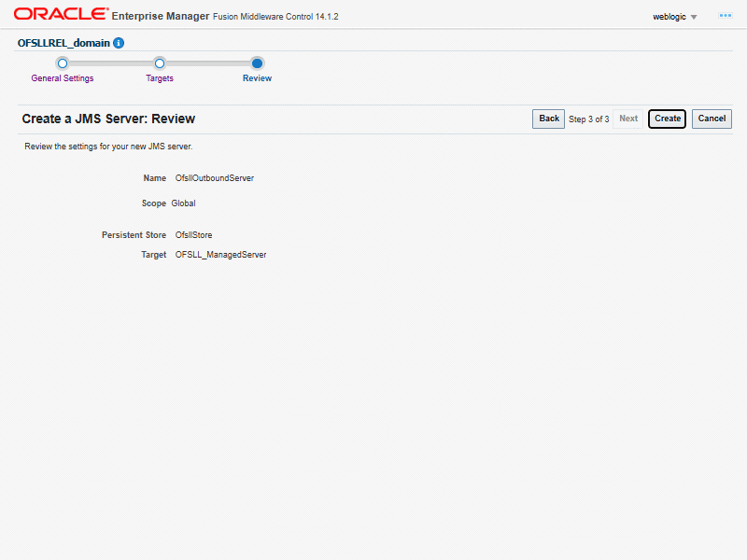The width and height of the screenshot is (747, 560).
Task: Open the domain information icon
Action: [x=119, y=43]
